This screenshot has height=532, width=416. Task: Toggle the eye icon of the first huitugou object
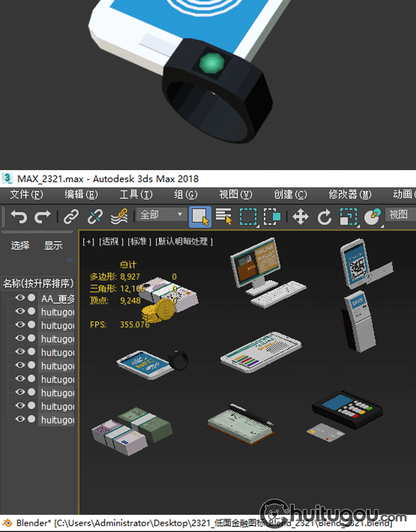pos(20,311)
